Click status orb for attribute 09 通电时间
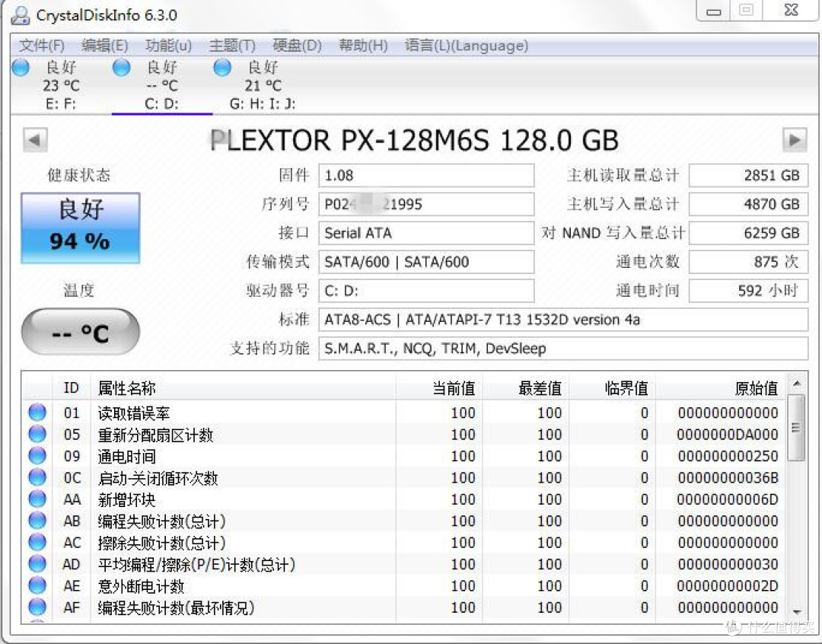 (x=37, y=456)
